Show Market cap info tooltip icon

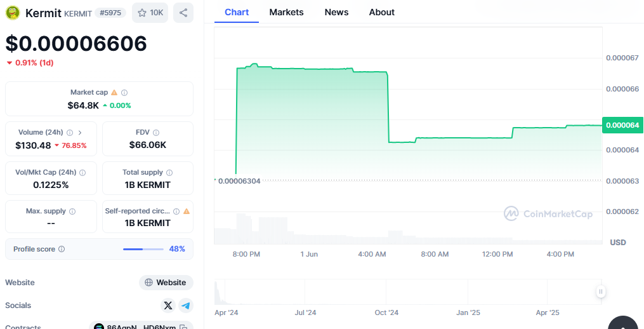tap(124, 93)
